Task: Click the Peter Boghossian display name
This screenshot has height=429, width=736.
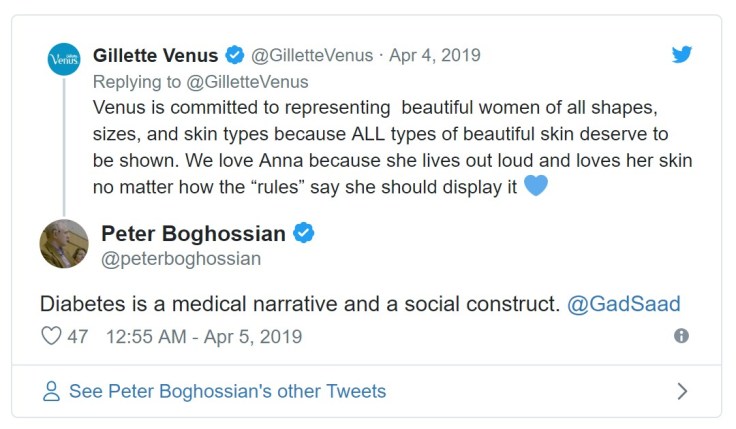Action: click(193, 234)
